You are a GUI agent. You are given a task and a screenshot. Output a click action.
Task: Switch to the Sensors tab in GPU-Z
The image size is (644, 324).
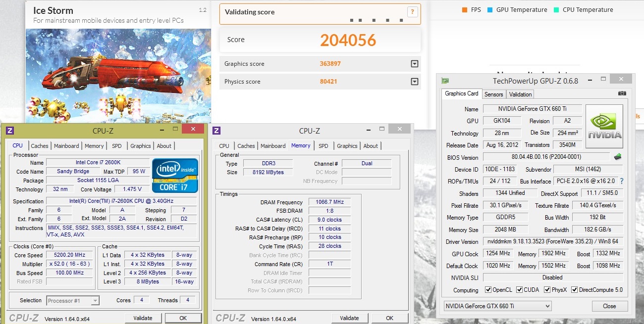pos(493,94)
